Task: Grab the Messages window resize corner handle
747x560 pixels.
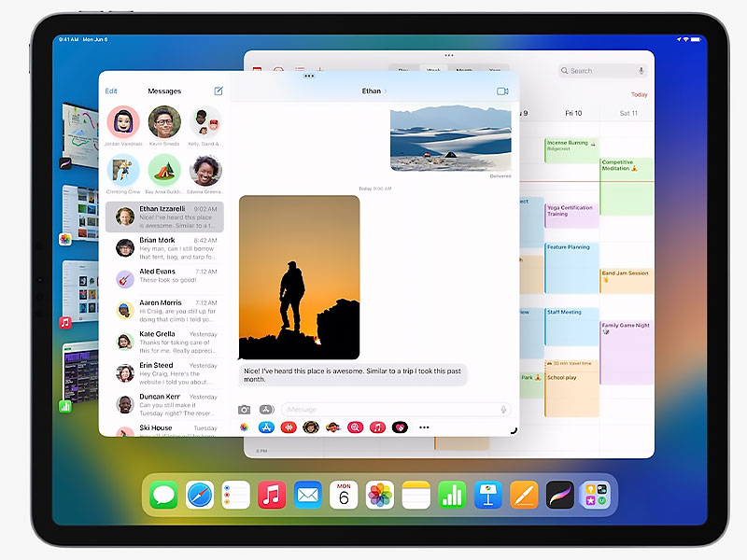Action: tap(514, 430)
